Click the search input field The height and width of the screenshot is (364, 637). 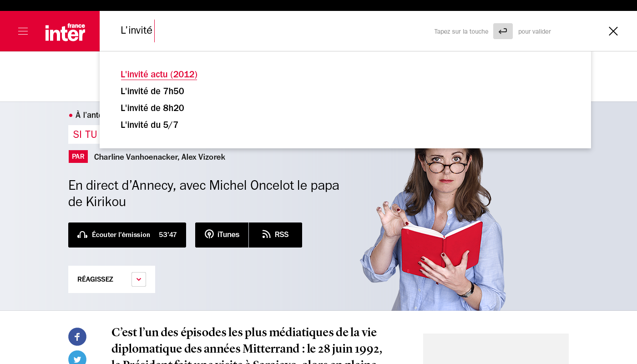click(273, 31)
